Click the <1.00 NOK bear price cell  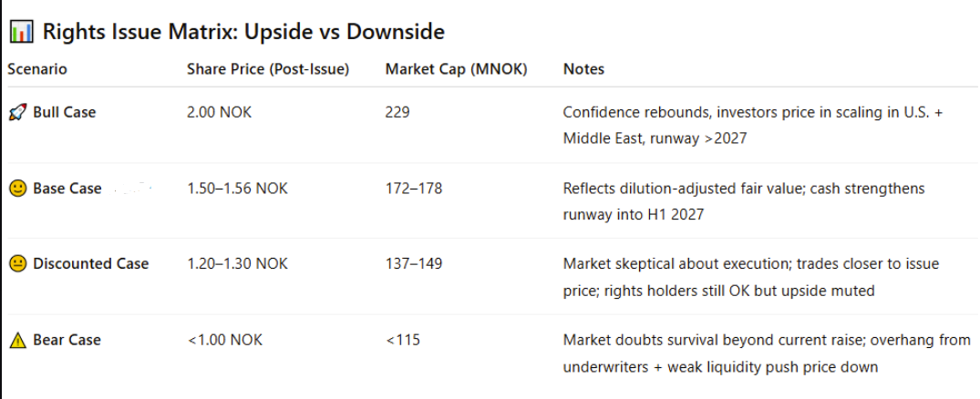pos(225,341)
